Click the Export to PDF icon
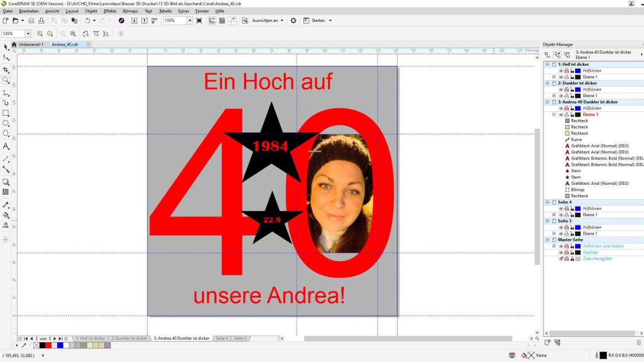Image resolution: width=644 pixels, height=362 pixels. click(154, 21)
